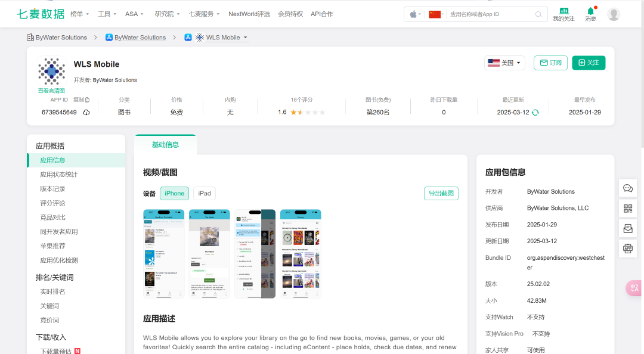Click the star rating icons

(308, 112)
